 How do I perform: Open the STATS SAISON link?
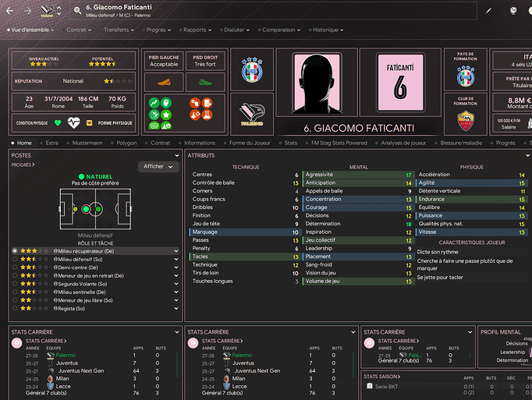point(382,377)
